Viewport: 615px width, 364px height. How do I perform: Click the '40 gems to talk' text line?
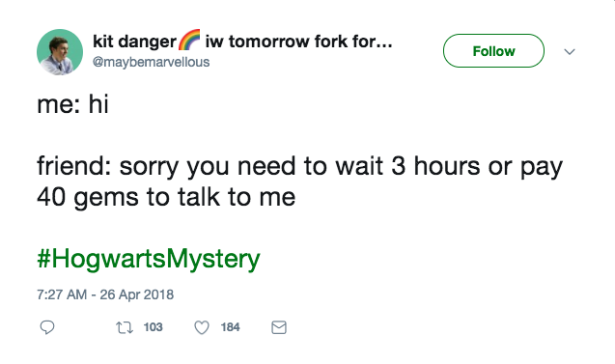pyautogui.click(x=166, y=197)
